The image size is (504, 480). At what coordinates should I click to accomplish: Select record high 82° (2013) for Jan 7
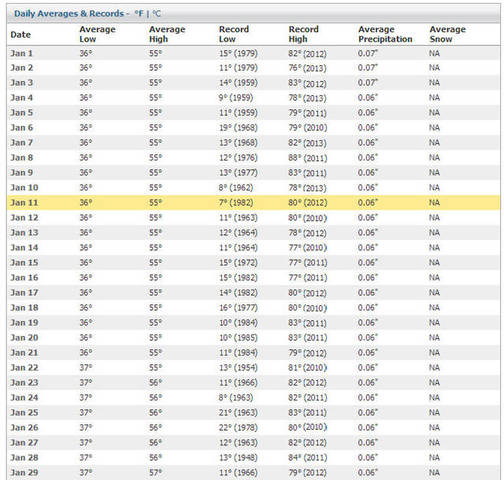[307, 143]
